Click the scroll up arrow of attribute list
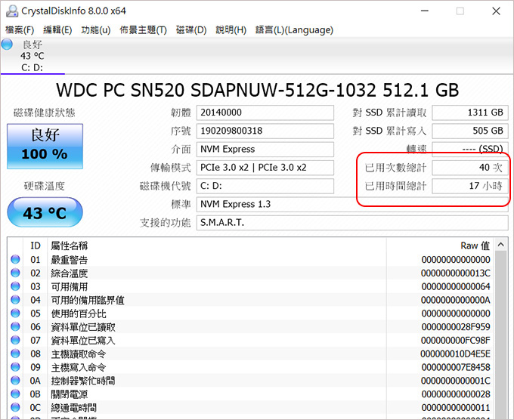The height and width of the screenshot is (420, 514). 501,245
